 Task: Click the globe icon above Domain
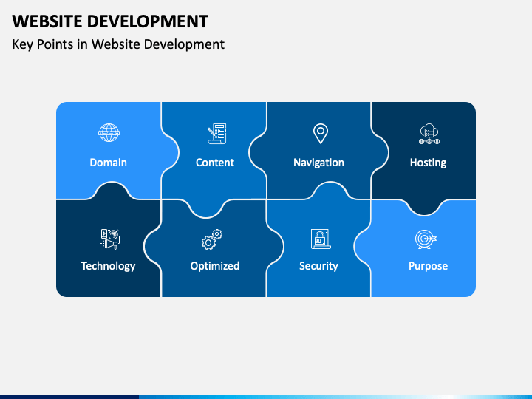[x=109, y=133]
